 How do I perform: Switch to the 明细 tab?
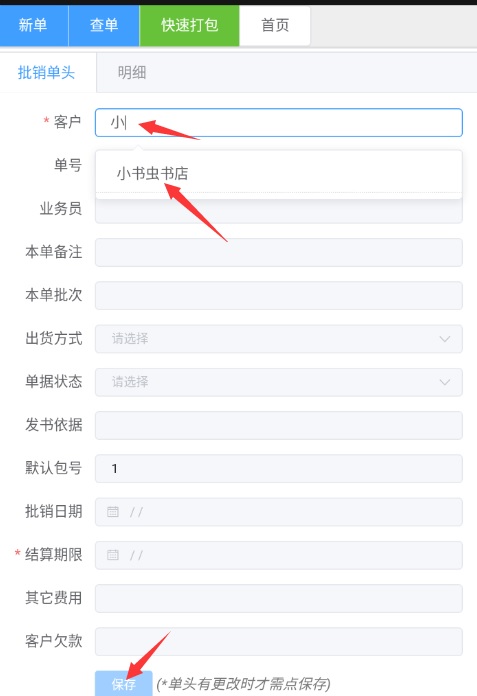(132, 72)
